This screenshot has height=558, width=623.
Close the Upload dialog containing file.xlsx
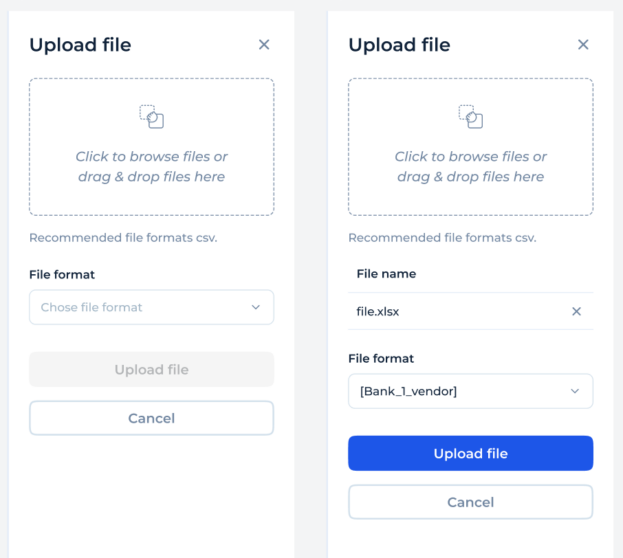coord(583,45)
